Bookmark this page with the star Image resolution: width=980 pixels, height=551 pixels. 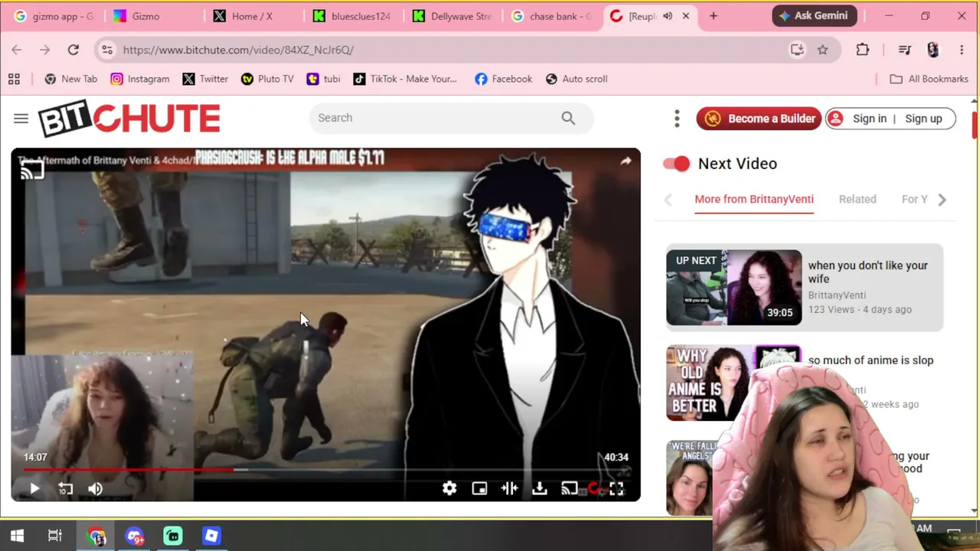pos(822,50)
